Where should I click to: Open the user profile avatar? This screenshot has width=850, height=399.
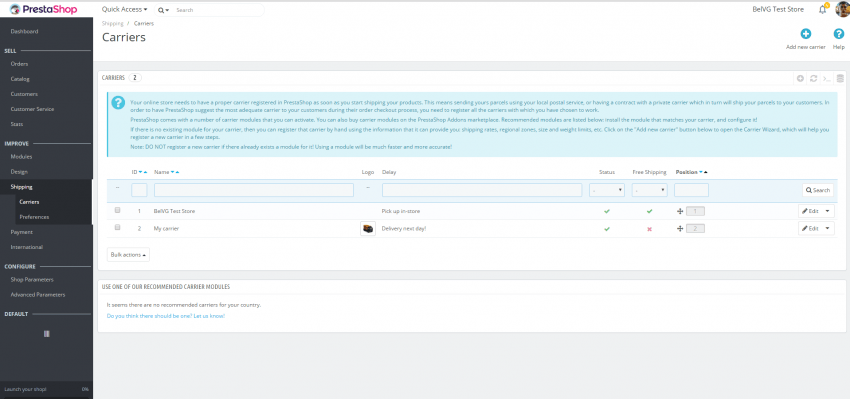[843, 9]
